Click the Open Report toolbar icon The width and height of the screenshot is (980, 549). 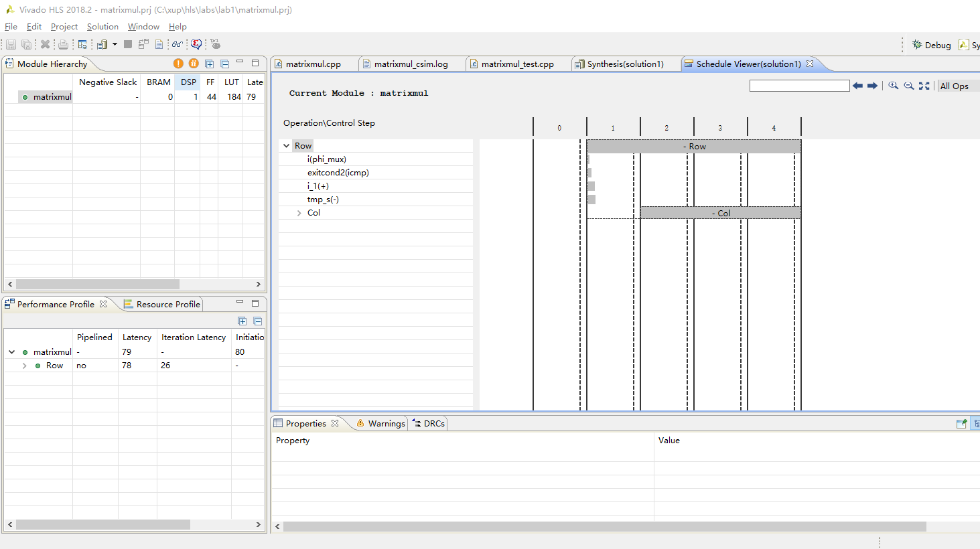click(x=159, y=44)
